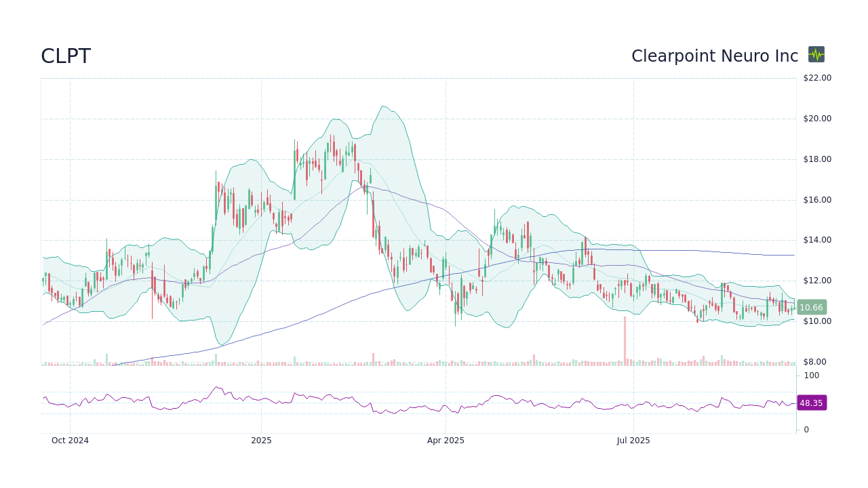Screen dimensions: 868x488
Task: Click the green pulse logo icon
Action: (816, 54)
